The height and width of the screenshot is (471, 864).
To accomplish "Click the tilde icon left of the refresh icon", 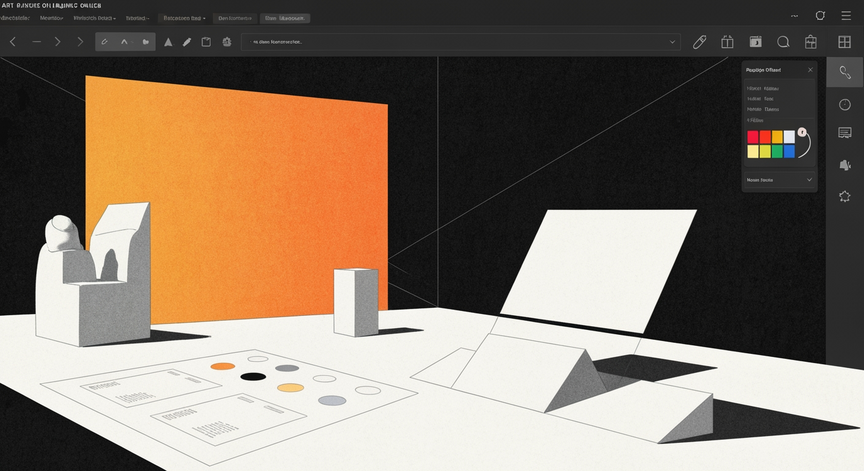I will click(x=795, y=16).
